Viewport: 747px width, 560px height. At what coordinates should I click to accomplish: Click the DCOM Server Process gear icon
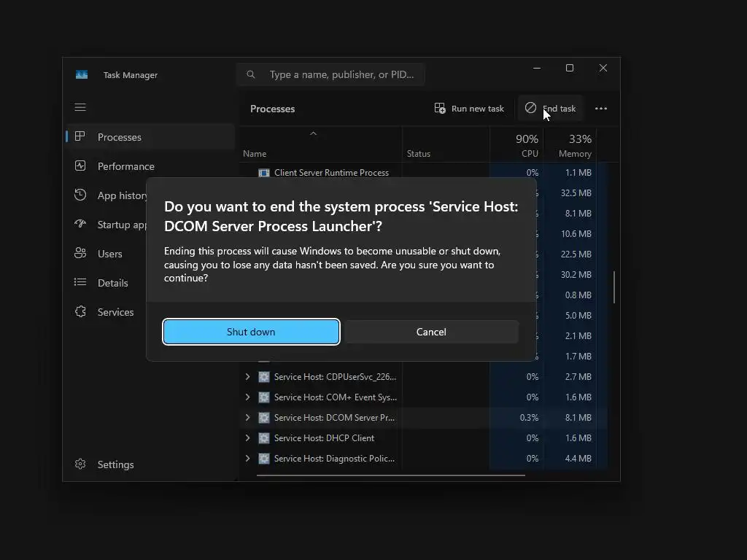coord(264,418)
